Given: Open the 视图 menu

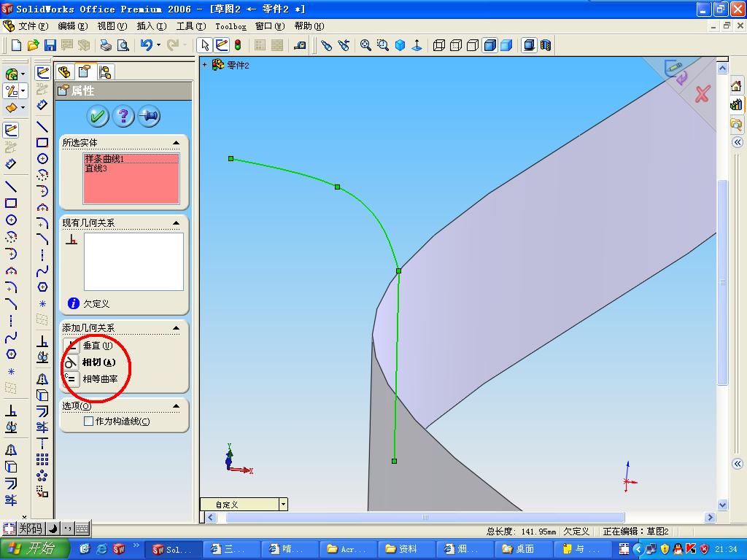Looking at the screenshot, I should [x=112, y=26].
